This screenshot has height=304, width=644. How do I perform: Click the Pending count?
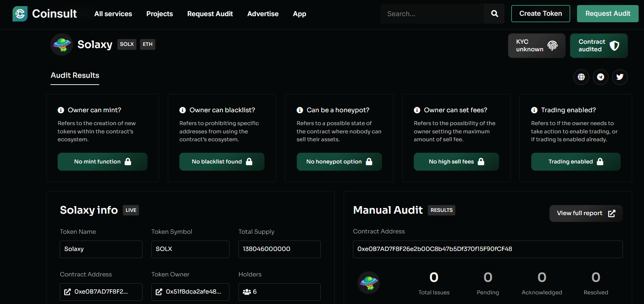click(x=488, y=277)
